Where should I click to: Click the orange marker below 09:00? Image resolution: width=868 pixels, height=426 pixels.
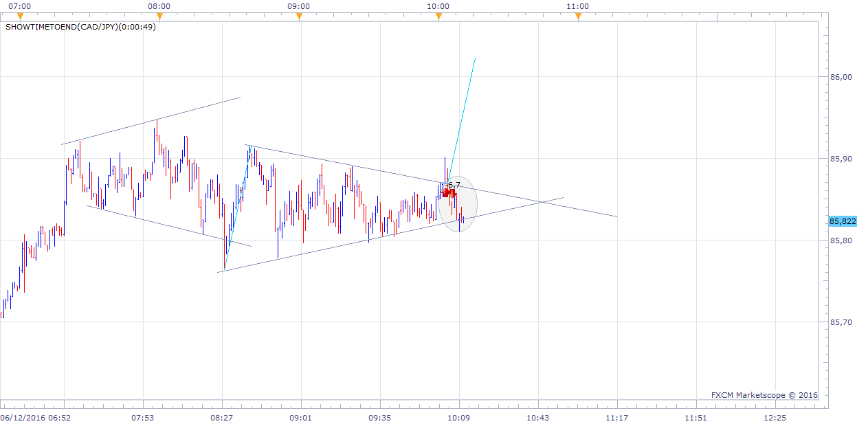click(x=299, y=17)
